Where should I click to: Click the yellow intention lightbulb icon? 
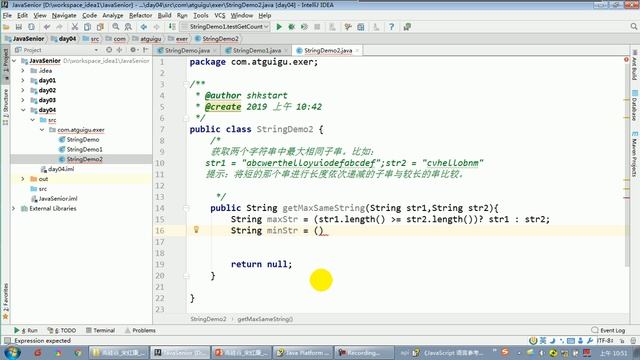pyautogui.click(x=196, y=230)
